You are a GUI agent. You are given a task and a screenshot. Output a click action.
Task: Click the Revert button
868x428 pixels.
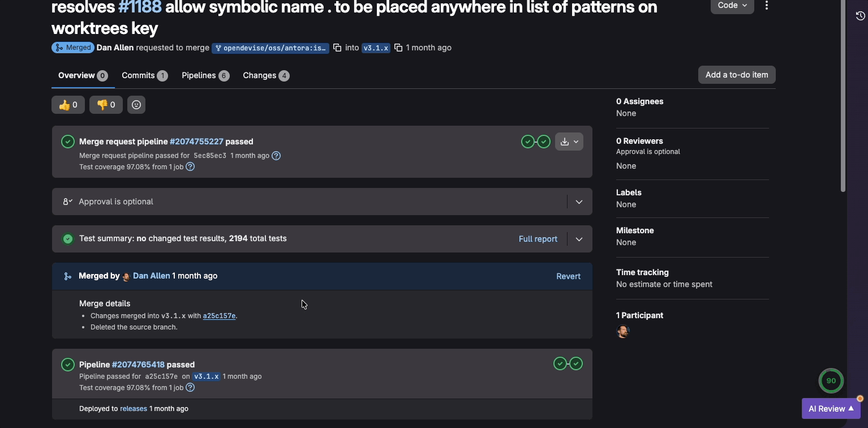tap(568, 276)
